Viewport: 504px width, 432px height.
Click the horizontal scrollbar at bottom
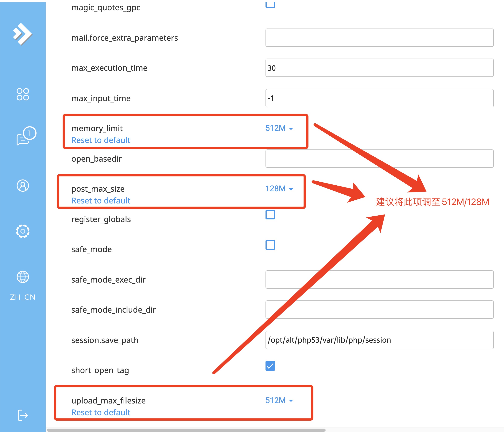tap(186, 430)
